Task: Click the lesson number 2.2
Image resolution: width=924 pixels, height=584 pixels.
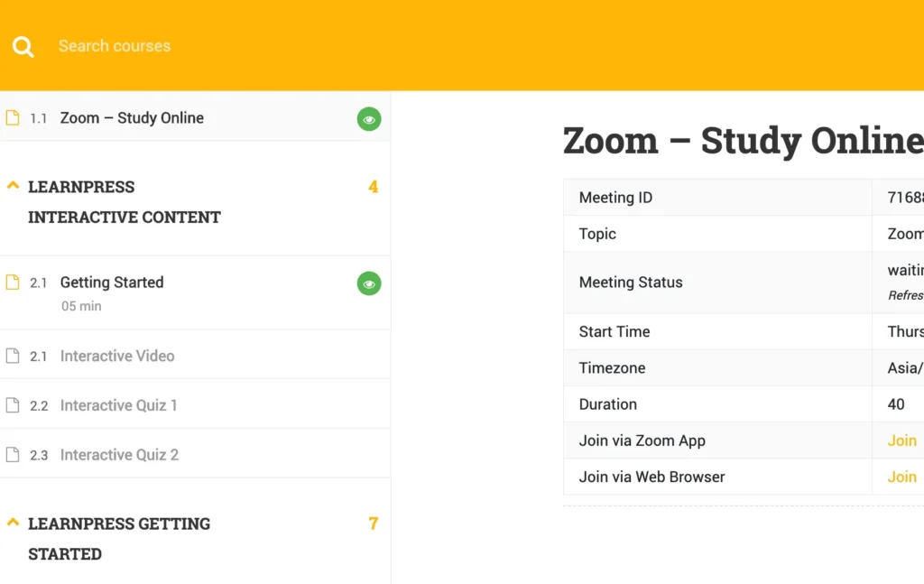Action: 39,406
